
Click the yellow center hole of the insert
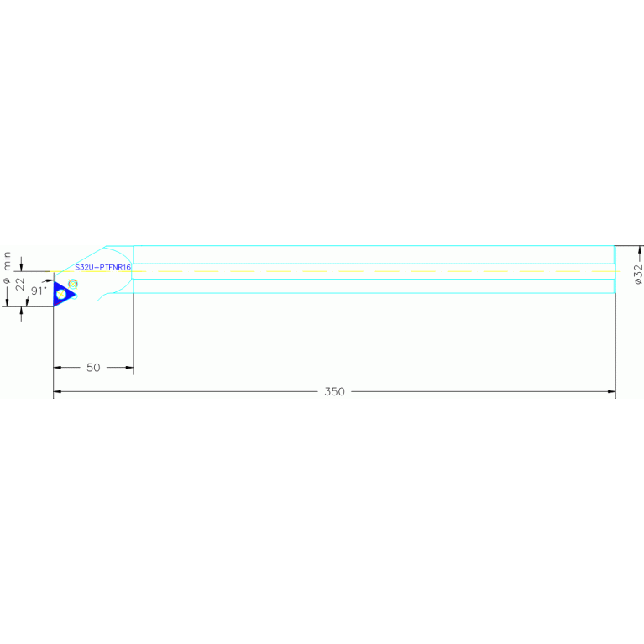pos(60,294)
